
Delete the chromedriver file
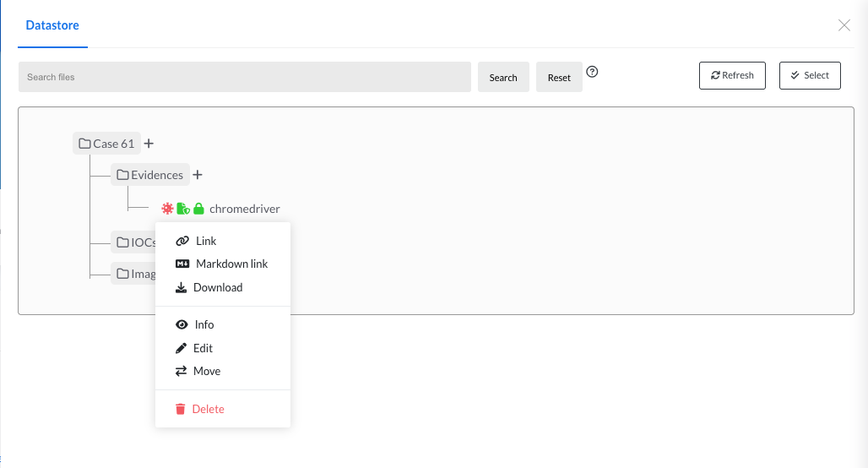(x=208, y=409)
